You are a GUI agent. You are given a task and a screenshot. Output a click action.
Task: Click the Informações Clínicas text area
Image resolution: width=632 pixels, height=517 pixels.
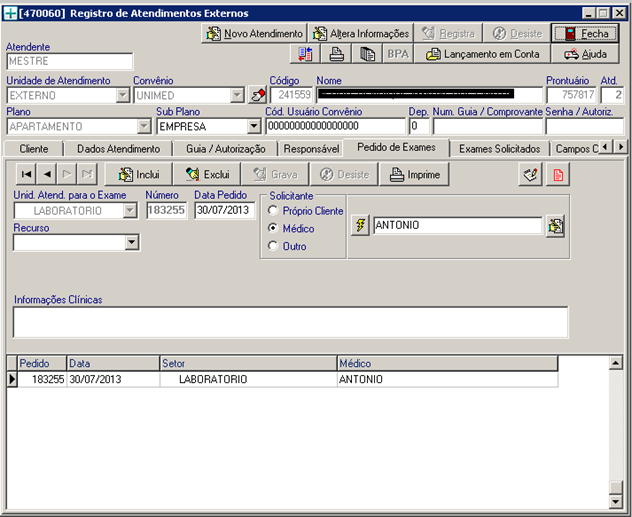[x=290, y=322]
